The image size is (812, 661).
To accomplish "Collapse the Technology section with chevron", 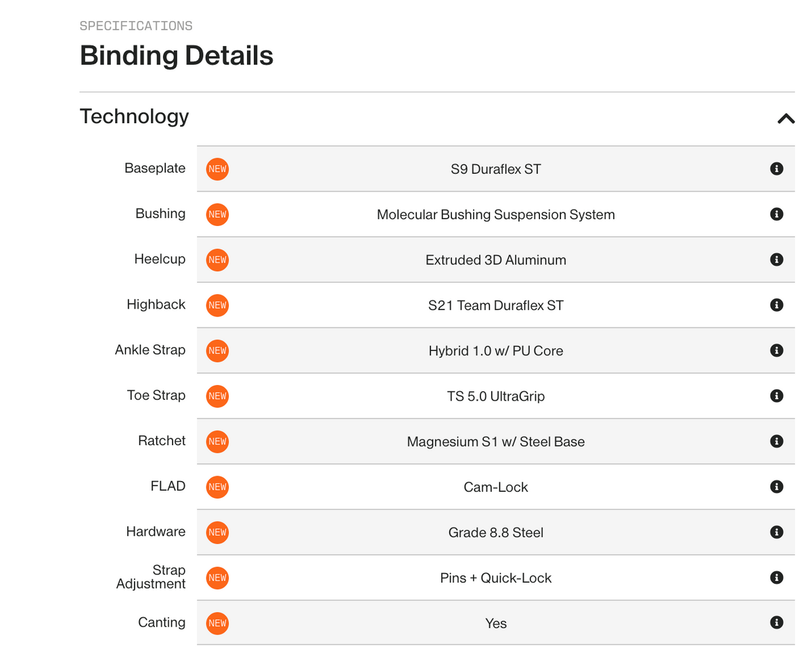I will pyautogui.click(x=786, y=118).
